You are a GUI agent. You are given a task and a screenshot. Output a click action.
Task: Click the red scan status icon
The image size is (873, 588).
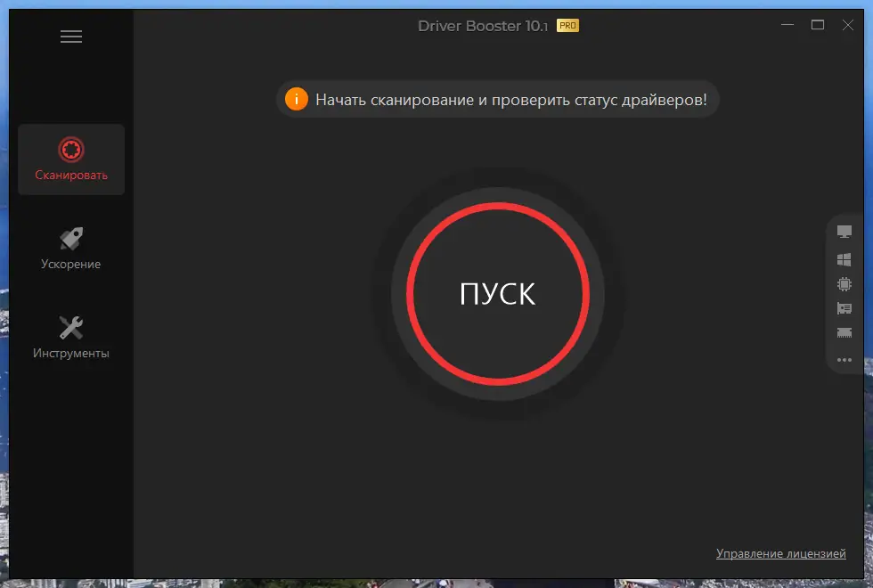[x=71, y=147]
